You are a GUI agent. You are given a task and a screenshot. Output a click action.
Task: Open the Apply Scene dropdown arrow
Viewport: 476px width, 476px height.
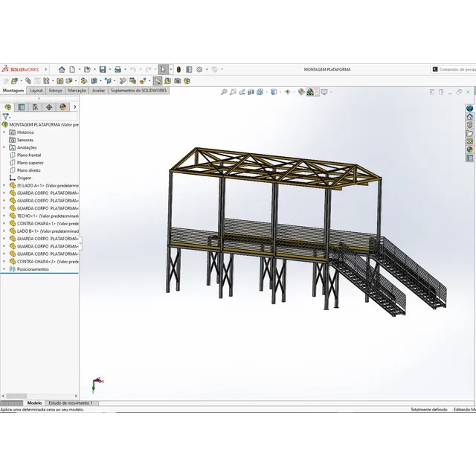[318, 92]
